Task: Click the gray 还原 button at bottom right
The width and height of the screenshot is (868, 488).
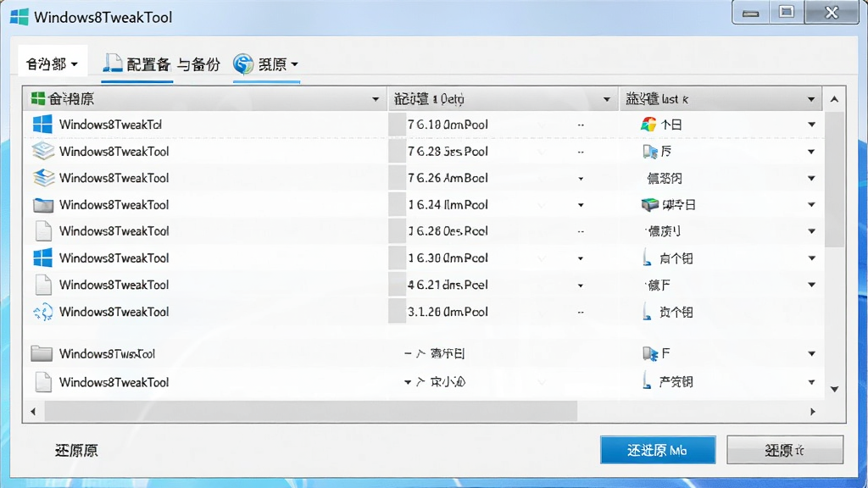Action: click(785, 450)
